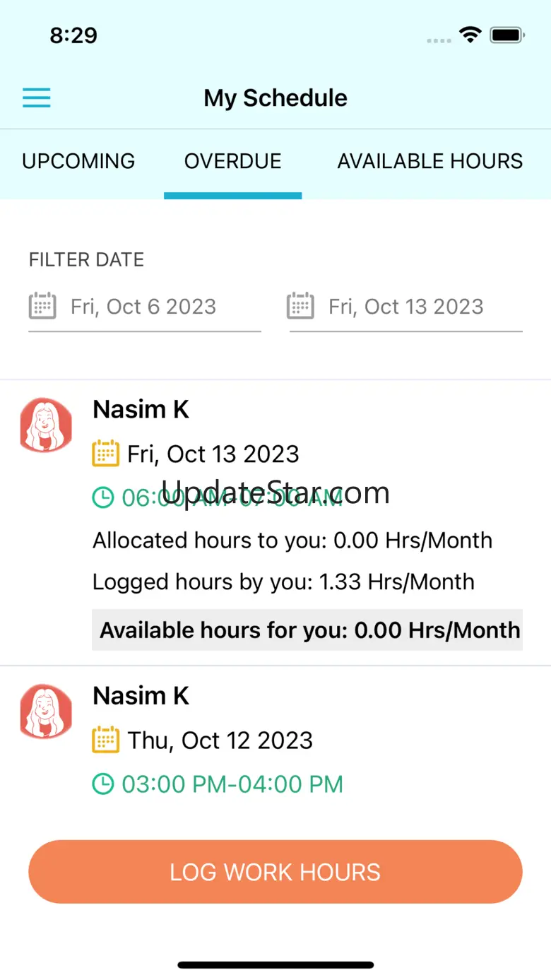Viewport: 551px width, 980px height.
Task: Open the Available Hours tab
Action: 430,161
